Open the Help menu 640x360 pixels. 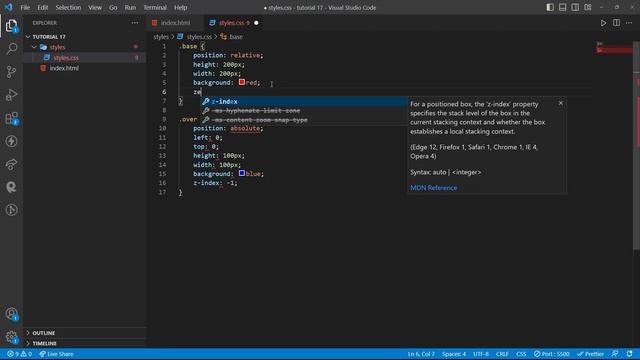click(180, 7)
